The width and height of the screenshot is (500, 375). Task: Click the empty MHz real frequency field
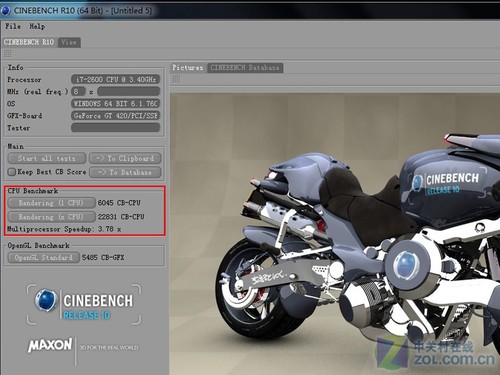128,91
